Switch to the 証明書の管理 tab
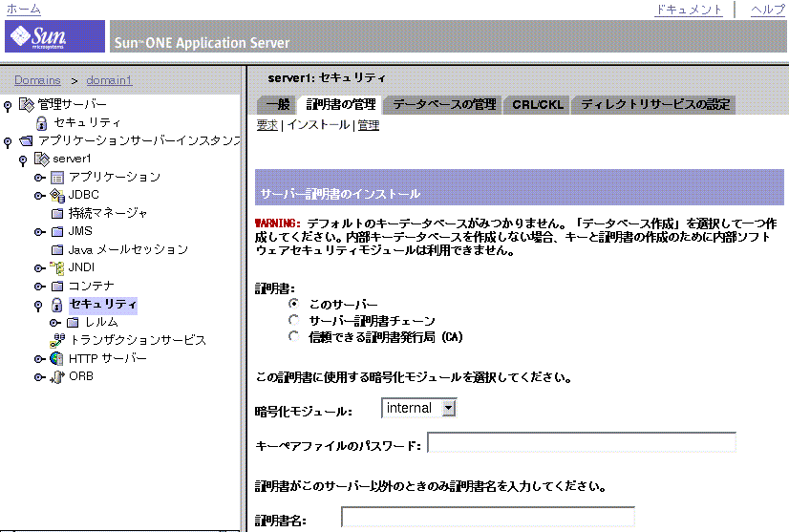The height and width of the screenshot is (532, 789). point(341,105)
